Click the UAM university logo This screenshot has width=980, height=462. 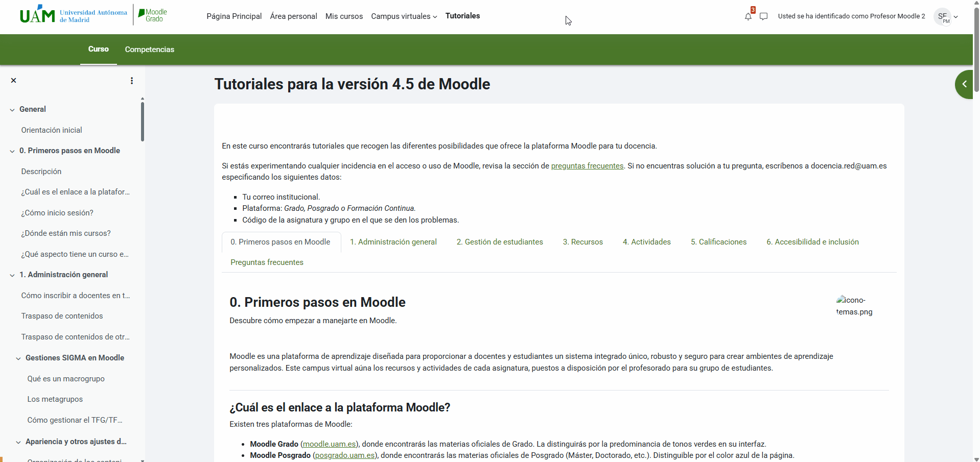point(74,15)
